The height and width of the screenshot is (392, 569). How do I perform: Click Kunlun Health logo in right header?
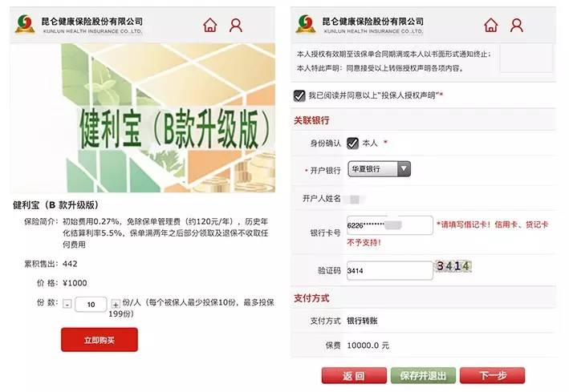pos(306,24)
